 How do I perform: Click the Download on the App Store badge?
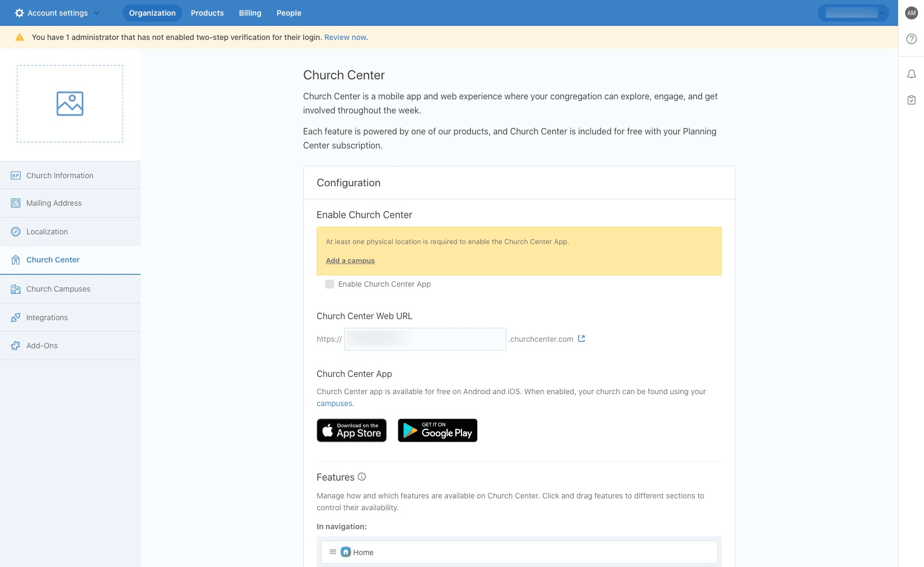[352, 430]
